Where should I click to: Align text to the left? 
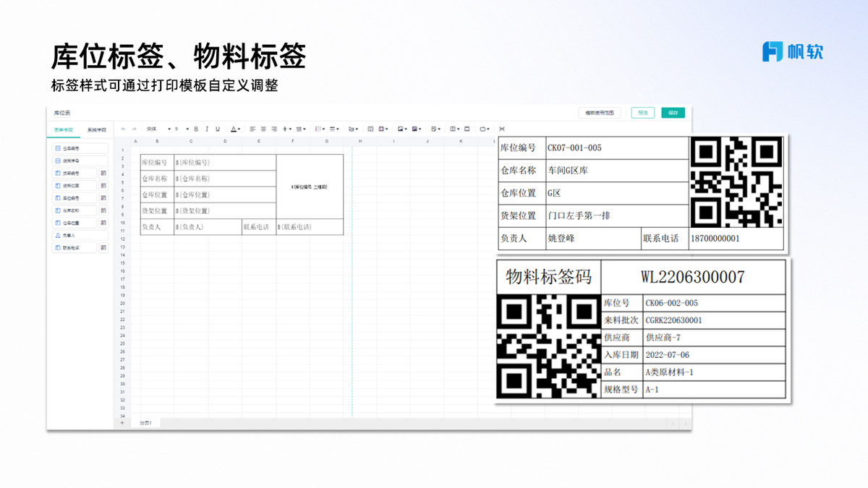coord(252,129)
